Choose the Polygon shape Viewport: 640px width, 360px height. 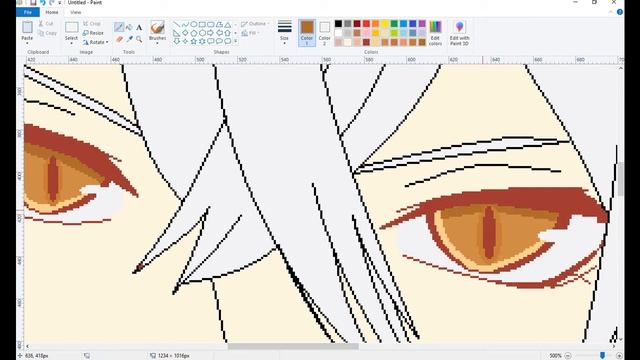pyautogui.click(x=219, y=24)
